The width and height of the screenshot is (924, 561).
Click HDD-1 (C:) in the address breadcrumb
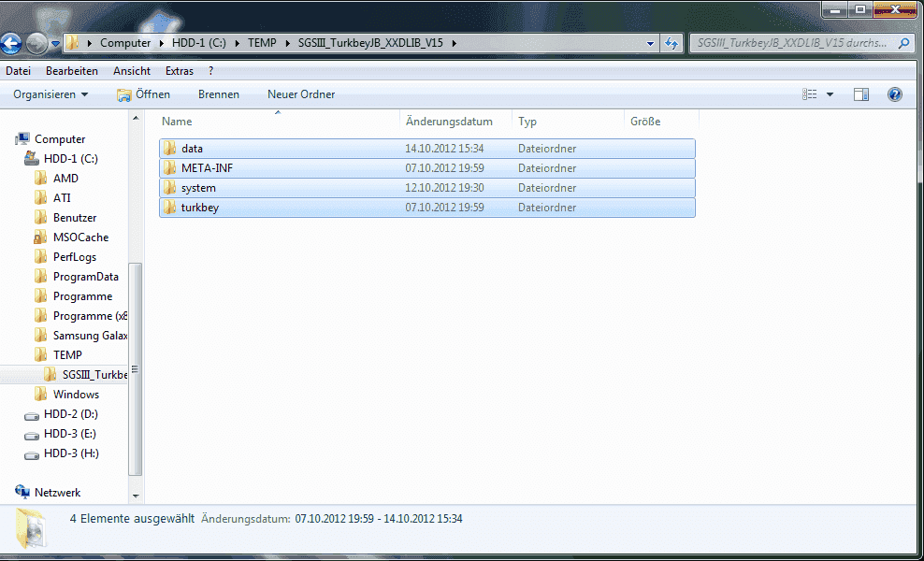199,43
